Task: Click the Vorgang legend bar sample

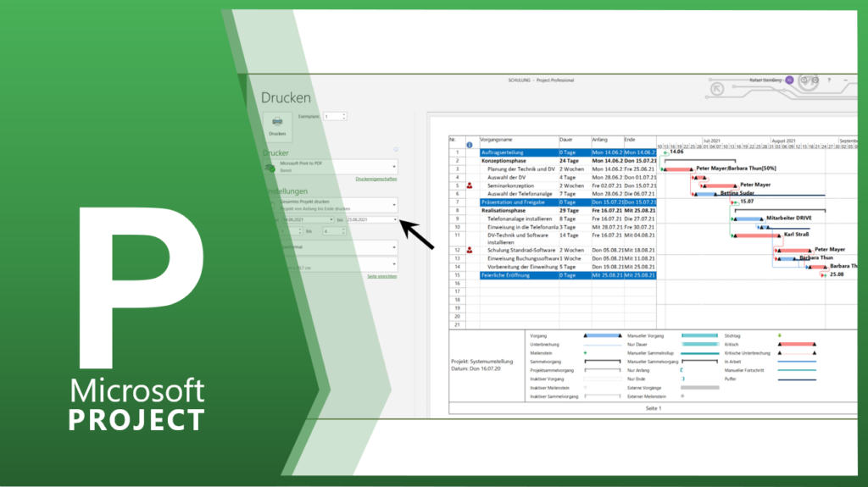Action: [x=603, y=336]
